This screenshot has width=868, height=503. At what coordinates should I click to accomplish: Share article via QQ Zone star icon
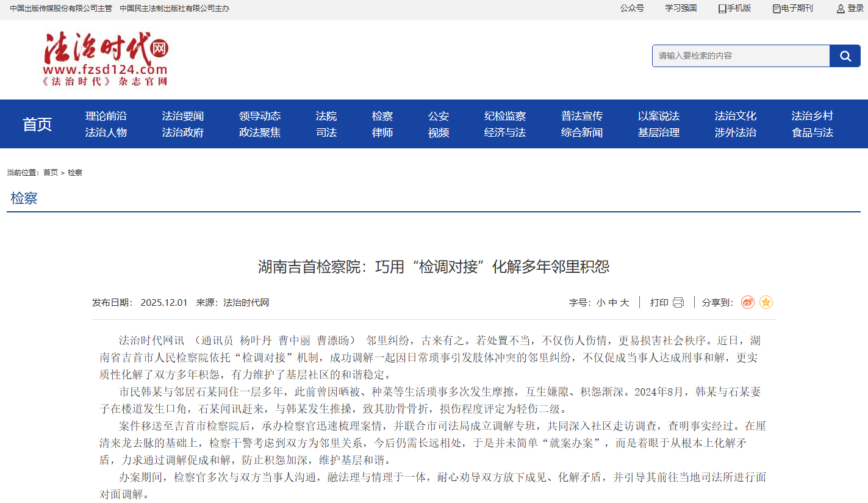pos(766,302)
